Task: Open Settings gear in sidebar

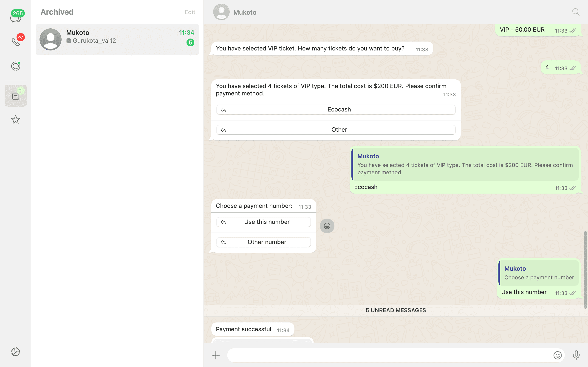Action: (16, 352)
